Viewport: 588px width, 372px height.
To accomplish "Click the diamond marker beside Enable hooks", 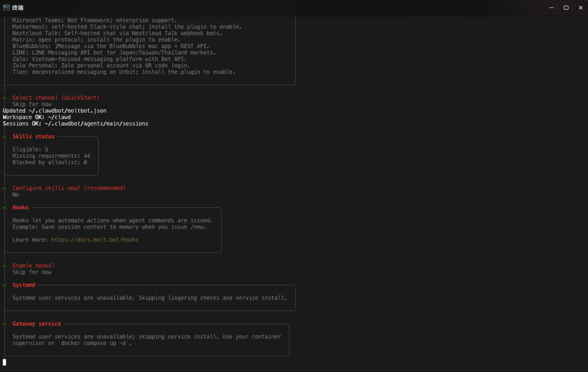I will click(5, 266).
